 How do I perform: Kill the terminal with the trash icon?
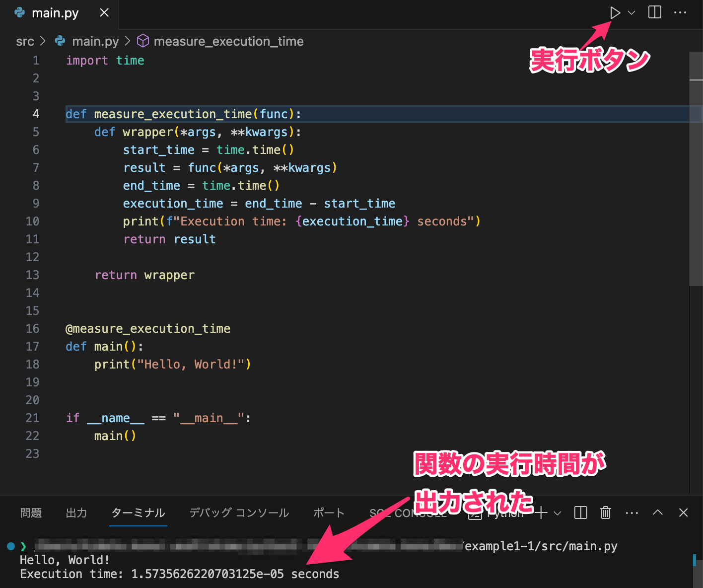pos(606,513)
